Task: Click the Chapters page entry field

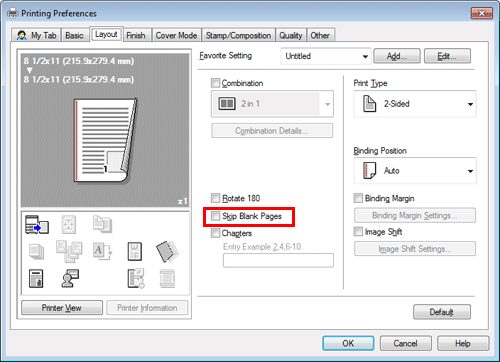Action: coord(278,260)
